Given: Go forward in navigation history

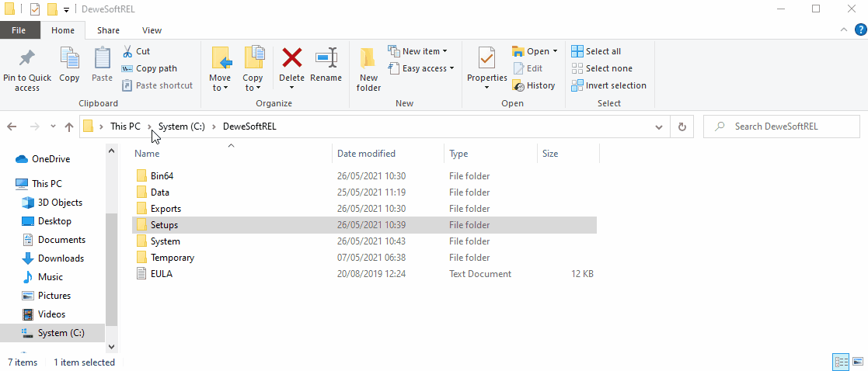Looking at the screenshot, I should [35, 127].
